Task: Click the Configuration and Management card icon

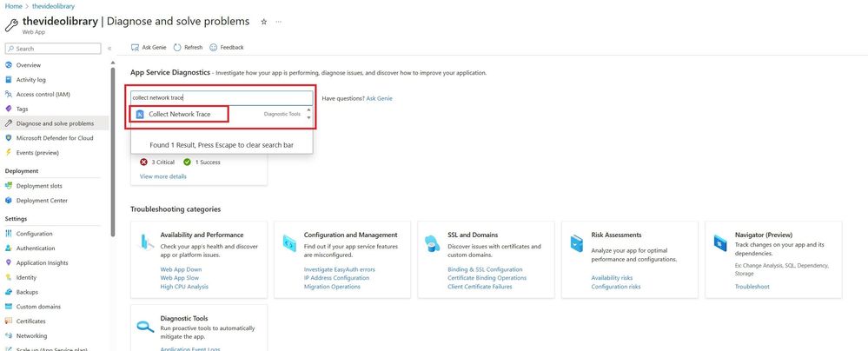Action: point(289,242)
